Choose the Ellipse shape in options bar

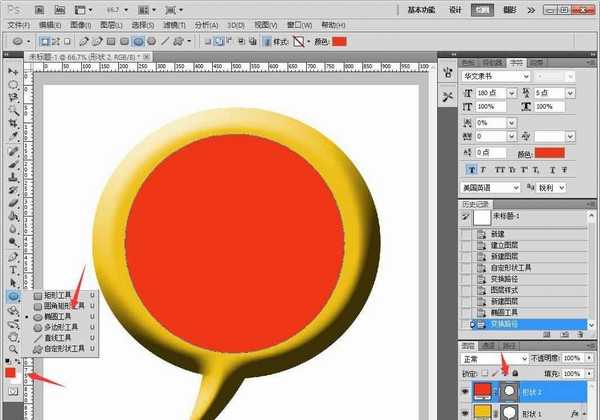[138, 42]
